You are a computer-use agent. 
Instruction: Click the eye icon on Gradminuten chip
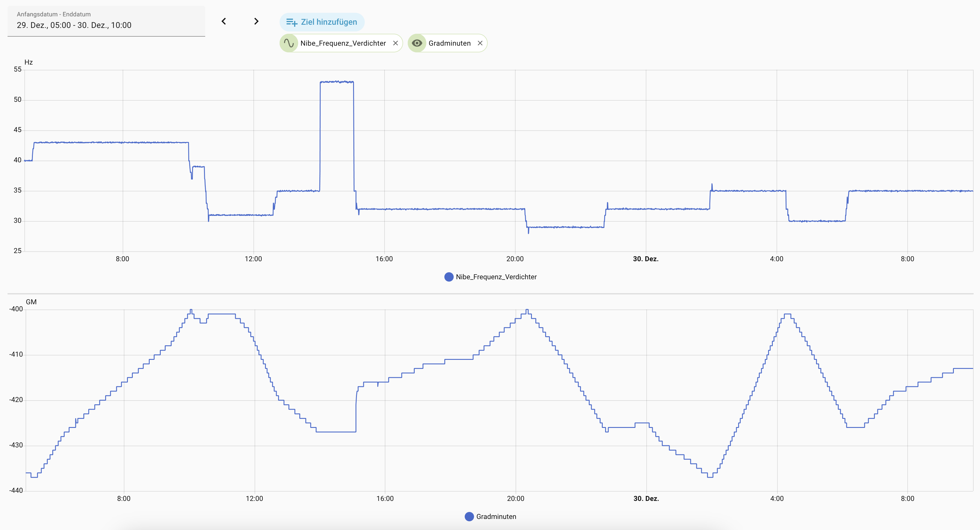point(417,43)
